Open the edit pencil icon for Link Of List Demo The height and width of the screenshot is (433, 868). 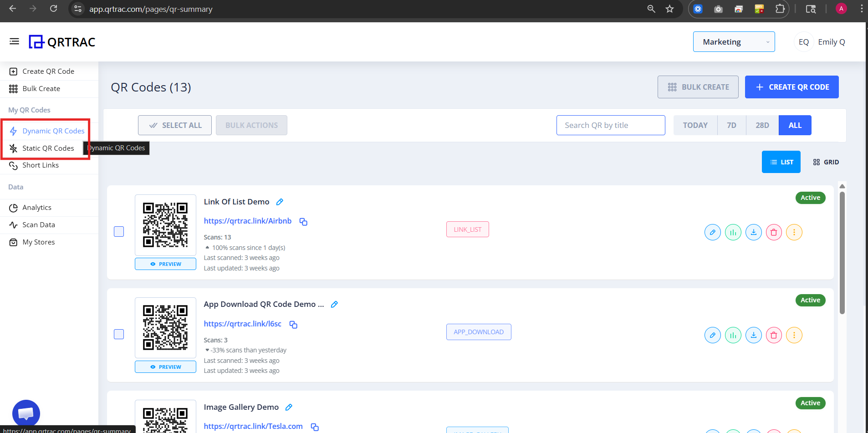(713, 232)
